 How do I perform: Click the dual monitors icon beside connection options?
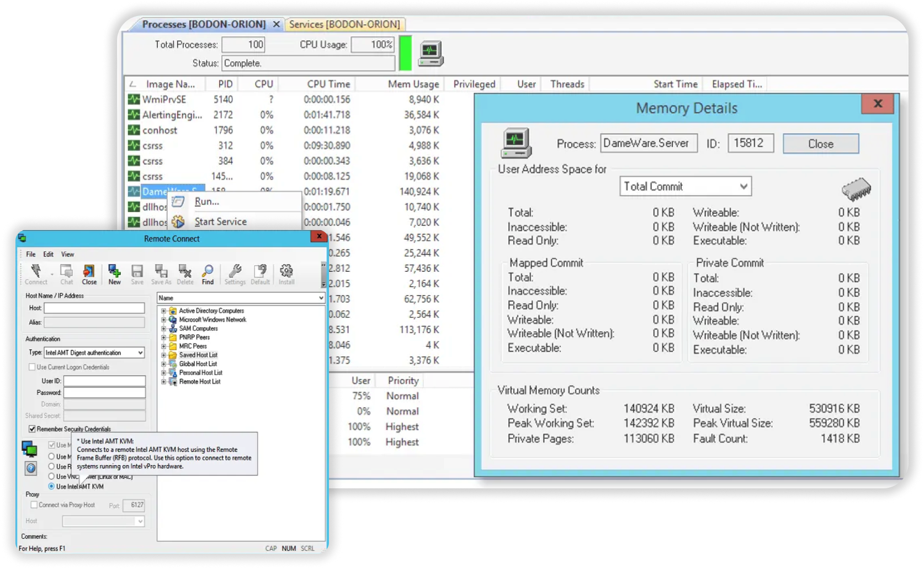[29, 449]
